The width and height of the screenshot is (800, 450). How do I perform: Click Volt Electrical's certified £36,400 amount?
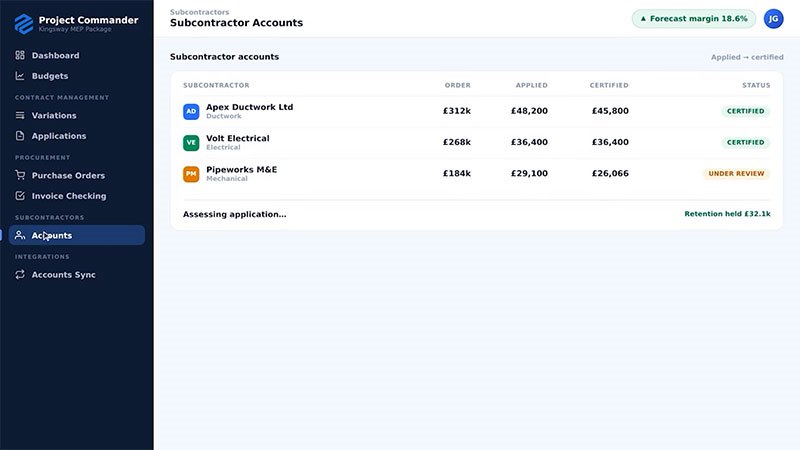610,142
